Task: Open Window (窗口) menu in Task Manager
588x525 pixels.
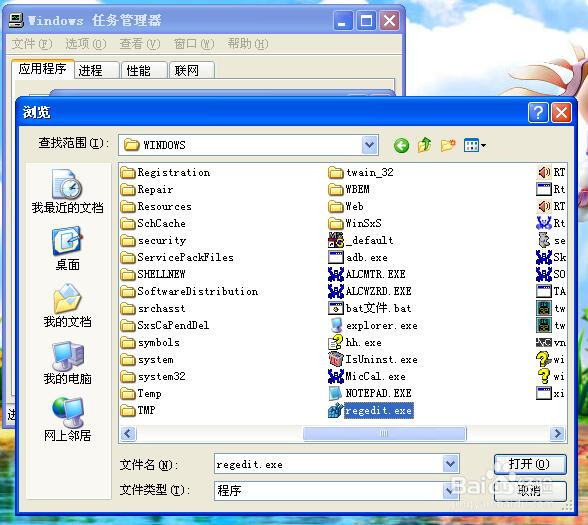Action: pos(194,44)
